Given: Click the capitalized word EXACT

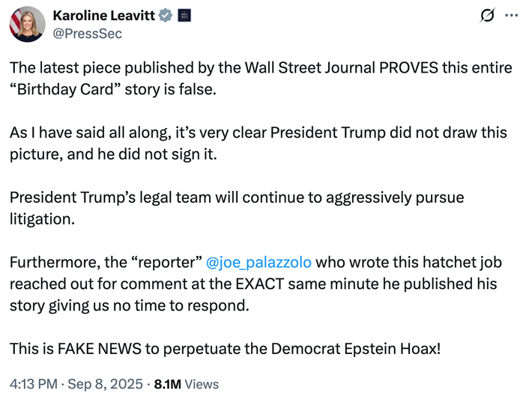Looking at the screenshot, I should click(x=259, y=284).
